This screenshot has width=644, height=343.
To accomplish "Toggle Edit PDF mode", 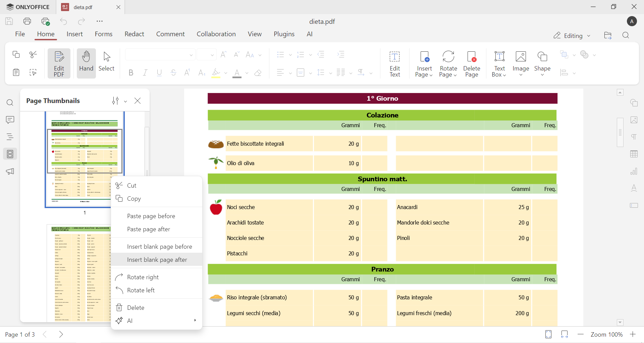I will [x=59, y=63].
